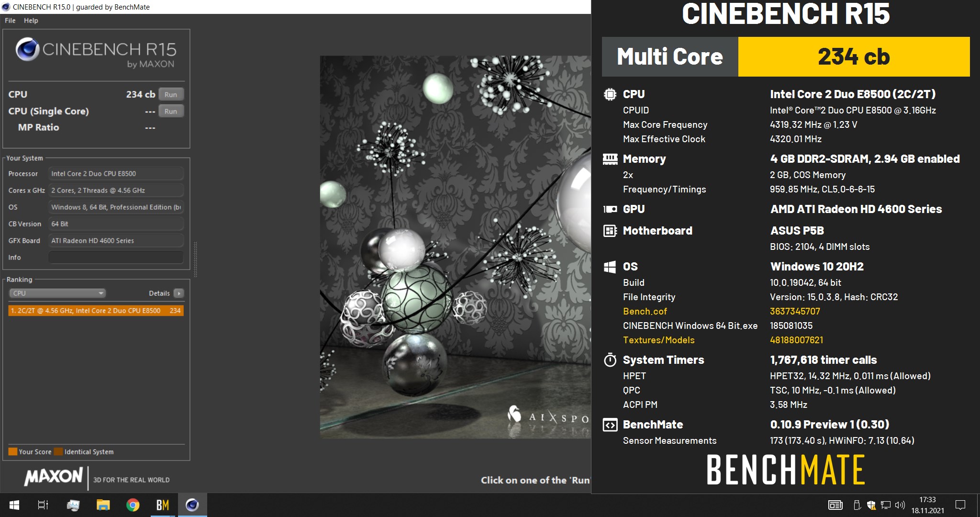Click the Identical System legend swatch

(58, 451)
